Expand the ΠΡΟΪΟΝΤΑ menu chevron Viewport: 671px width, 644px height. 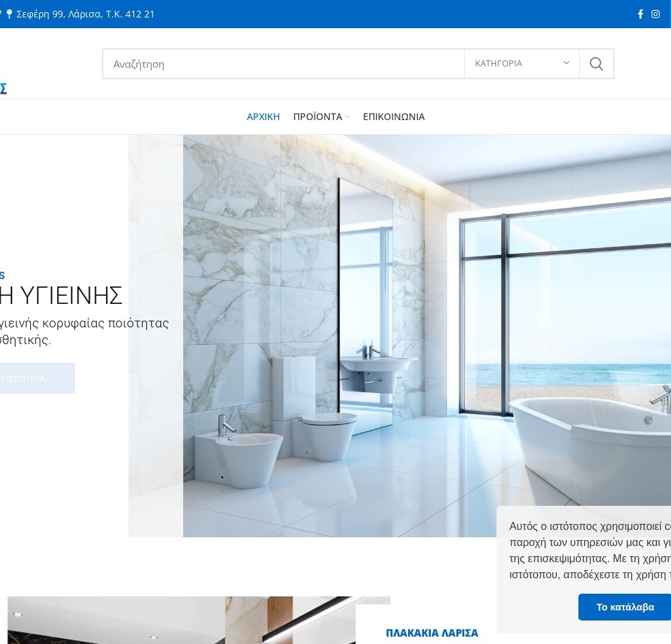[347, 117]
